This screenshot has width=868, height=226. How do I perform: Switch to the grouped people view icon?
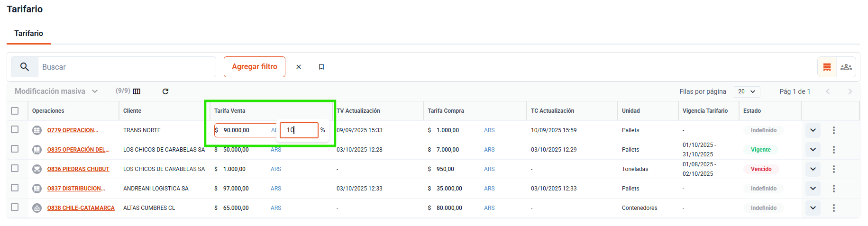point(846,67)
